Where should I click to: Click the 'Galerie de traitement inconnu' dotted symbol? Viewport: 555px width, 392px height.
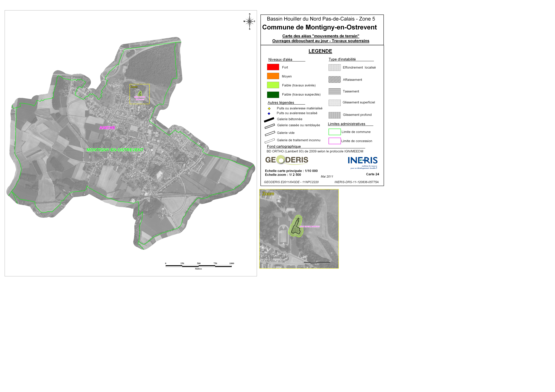[270, 141]
